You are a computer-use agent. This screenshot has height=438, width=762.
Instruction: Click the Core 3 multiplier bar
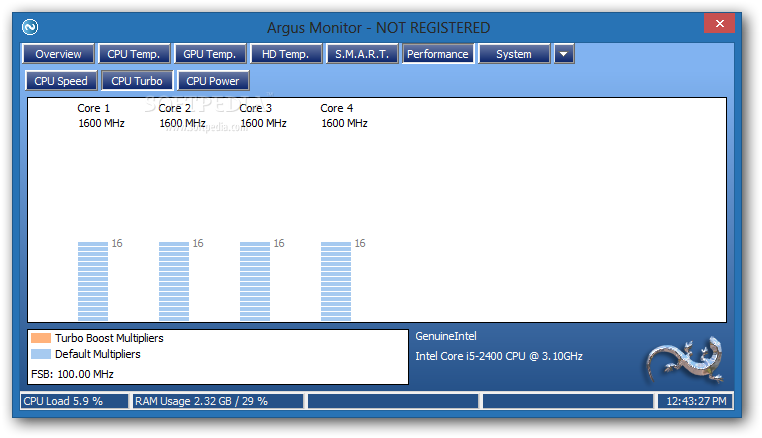pyautogui.click(x=255, y=281)
